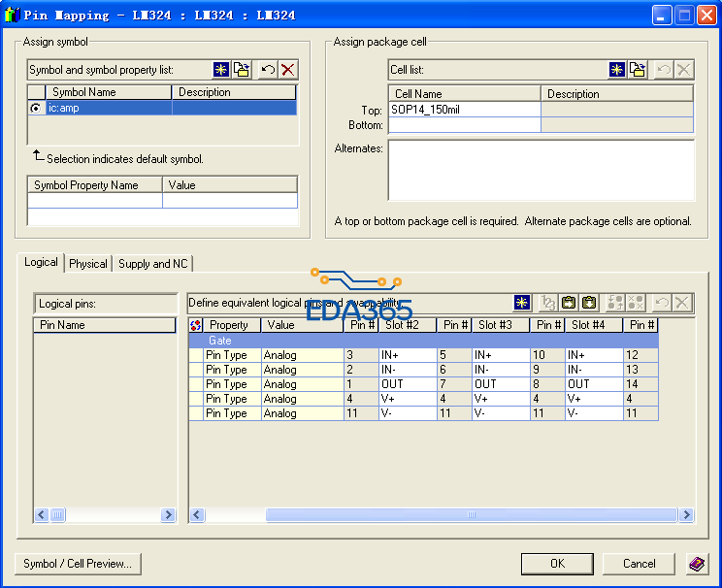722x588 pixels.
Task: Click the import symbol folder icon
Action: 242,70
